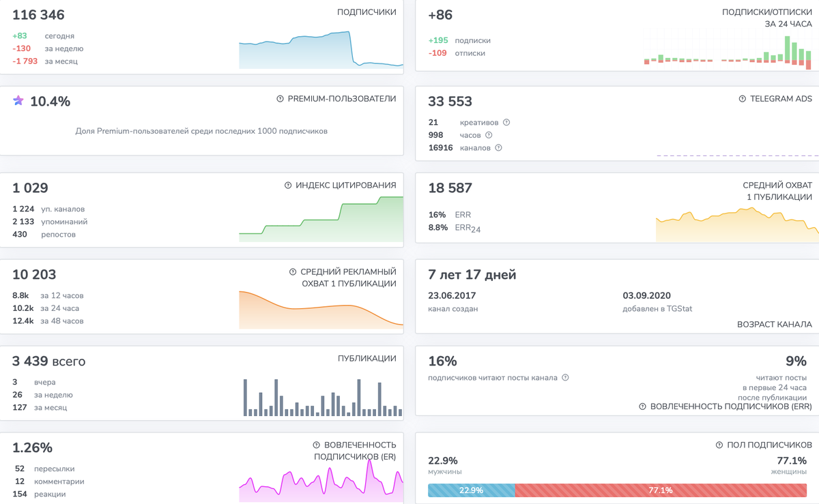Click the 3 439 всего publications figure
This screenshot has height=504, width=819.
point(48,361)
